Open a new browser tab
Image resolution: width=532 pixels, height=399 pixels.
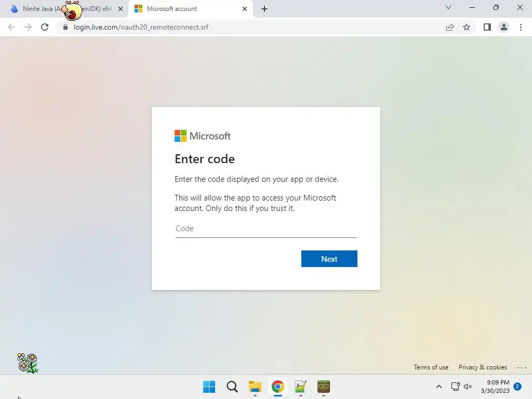(x=264, y=9)
